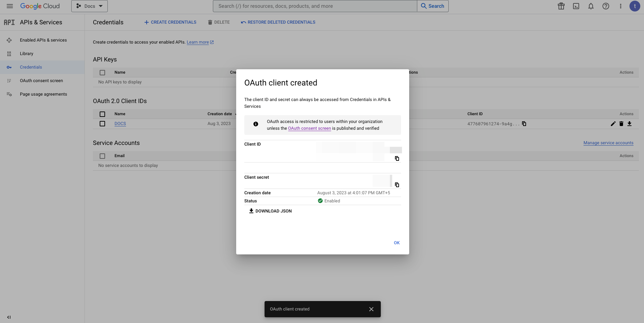Open the main hamburger navigation menu
644x323 pixels.
pos(10,6)
